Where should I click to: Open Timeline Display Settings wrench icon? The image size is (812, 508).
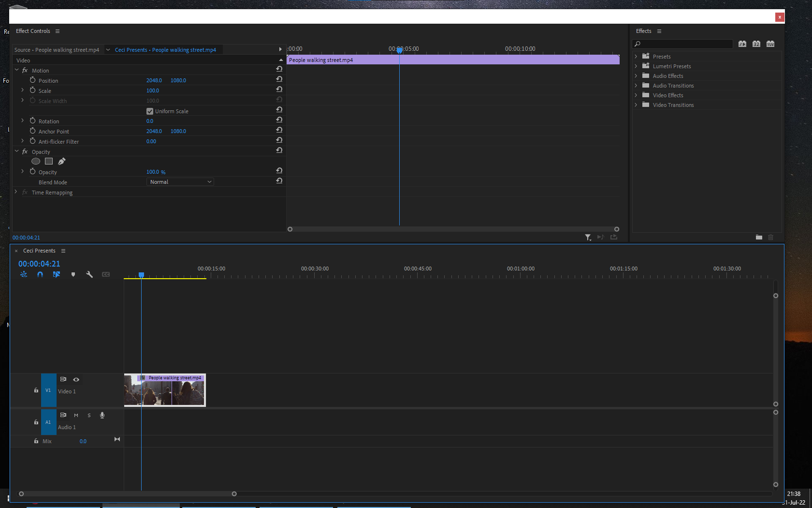(89, 274)
